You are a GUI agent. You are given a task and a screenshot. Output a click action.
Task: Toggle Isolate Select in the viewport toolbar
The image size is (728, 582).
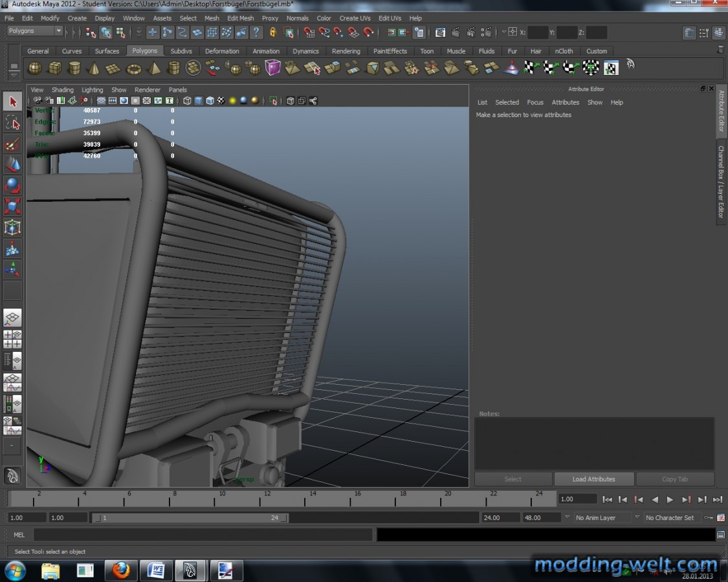[274, 101]
